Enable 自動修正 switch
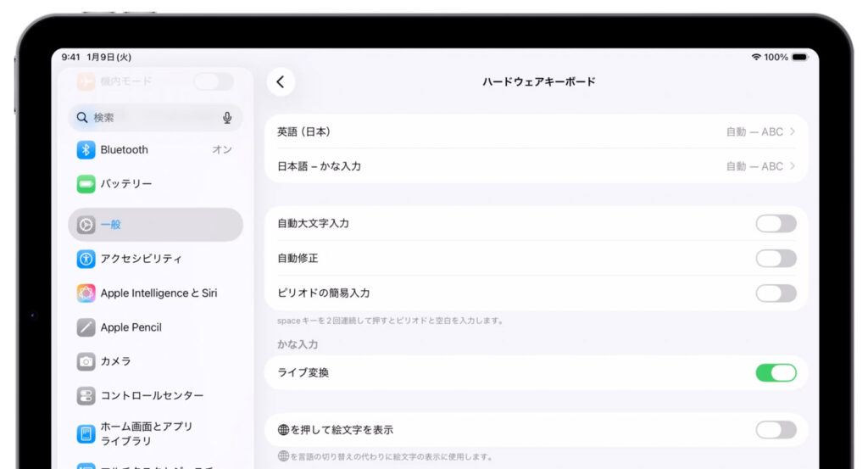The width and height of the screenshot is (868, 469). (776, 258)
